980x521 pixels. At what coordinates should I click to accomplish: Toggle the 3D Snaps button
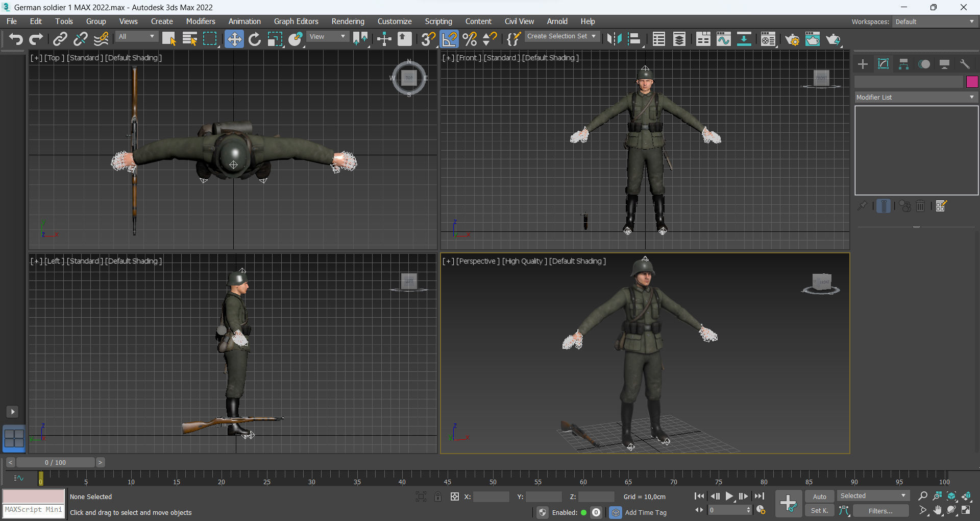(429, 39)
